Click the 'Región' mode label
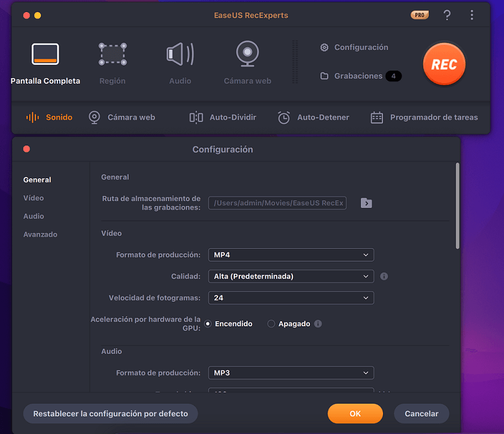 (113, 81)
